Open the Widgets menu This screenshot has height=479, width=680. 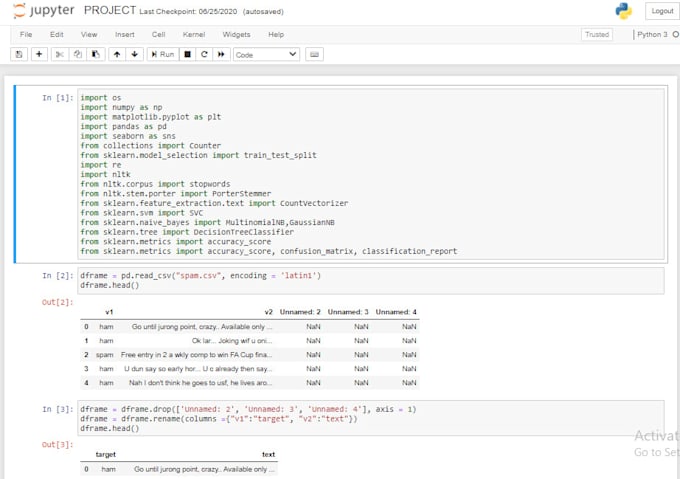coord(236,34)
